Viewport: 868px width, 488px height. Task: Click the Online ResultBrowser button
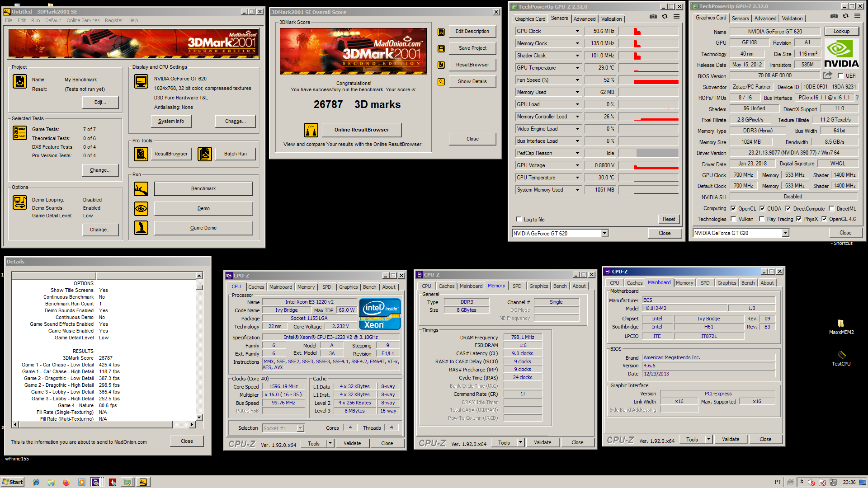[362, 130]
